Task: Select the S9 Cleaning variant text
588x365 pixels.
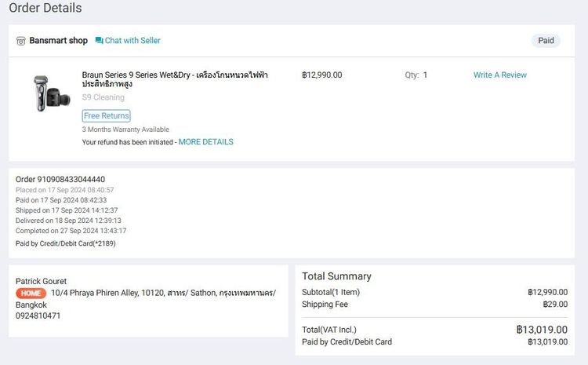Action: pos(103,97)
